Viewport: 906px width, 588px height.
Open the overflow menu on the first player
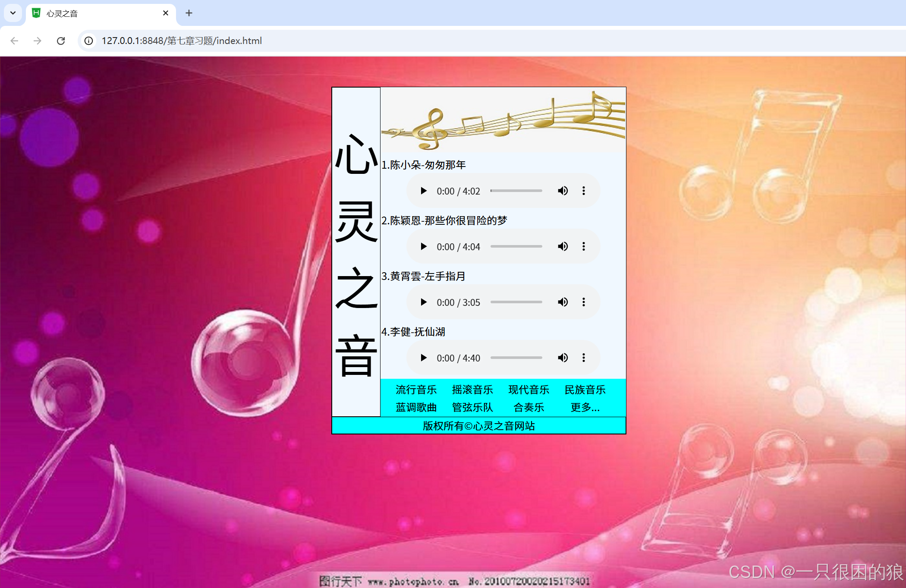click(x=584, y=191)
